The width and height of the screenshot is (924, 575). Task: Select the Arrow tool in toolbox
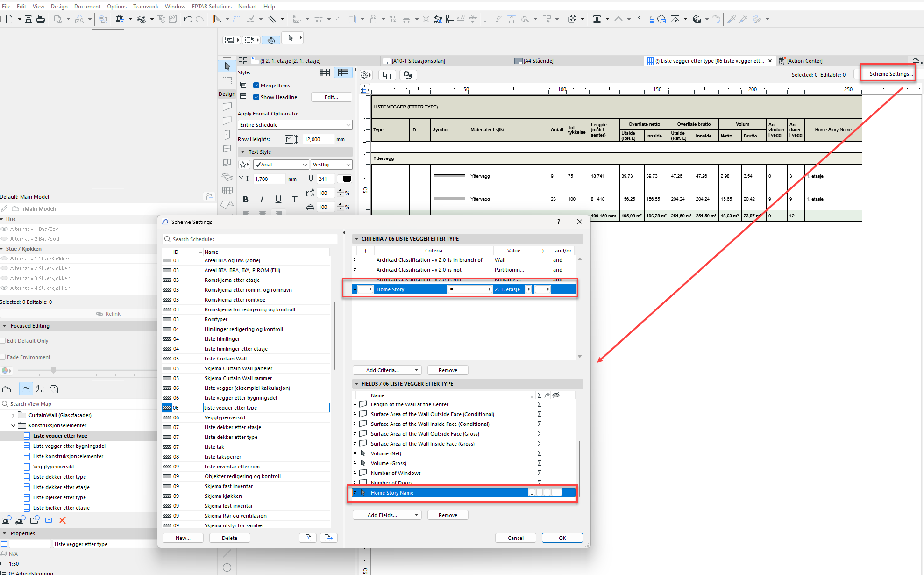(x=227, y=66)
